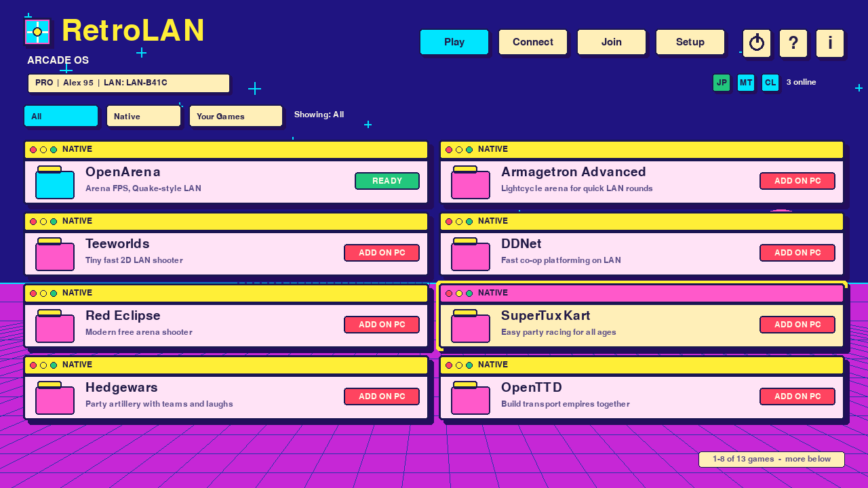Click the RetroLAN title text
868x488 pixels.
coord(133,30)
